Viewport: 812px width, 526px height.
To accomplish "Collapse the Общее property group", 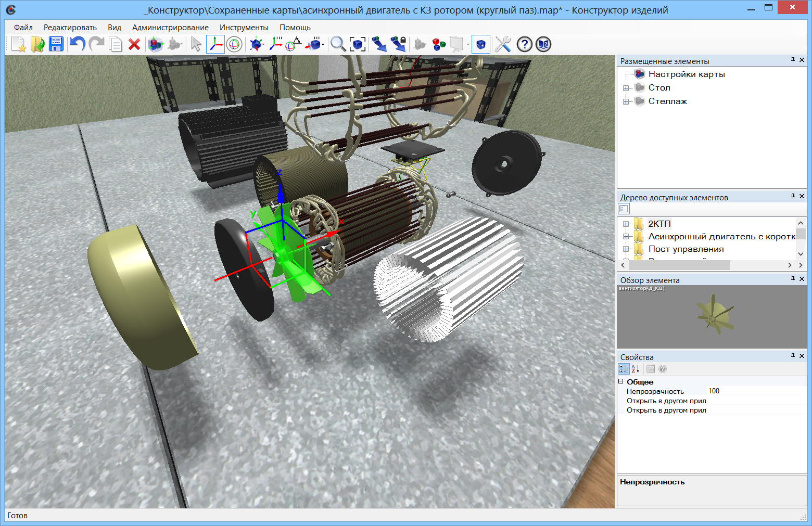I will click(621, 381).
